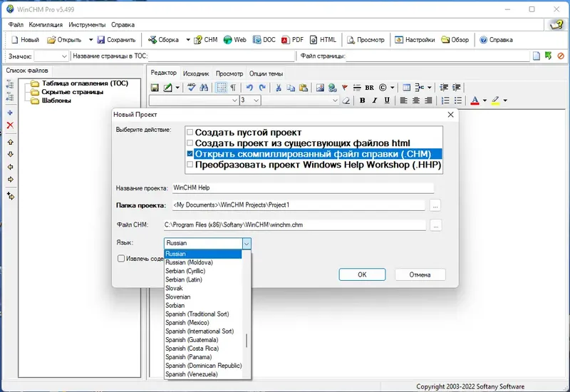Open the font size 3 dropdown
The image size is (570, 392).
pyautogui.click(x=256, y=100)
